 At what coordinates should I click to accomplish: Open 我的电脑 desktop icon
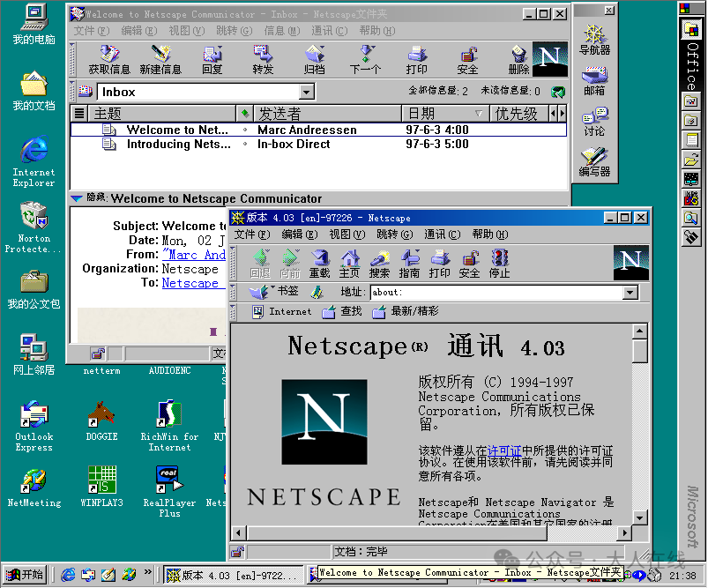tap(34, 25)
